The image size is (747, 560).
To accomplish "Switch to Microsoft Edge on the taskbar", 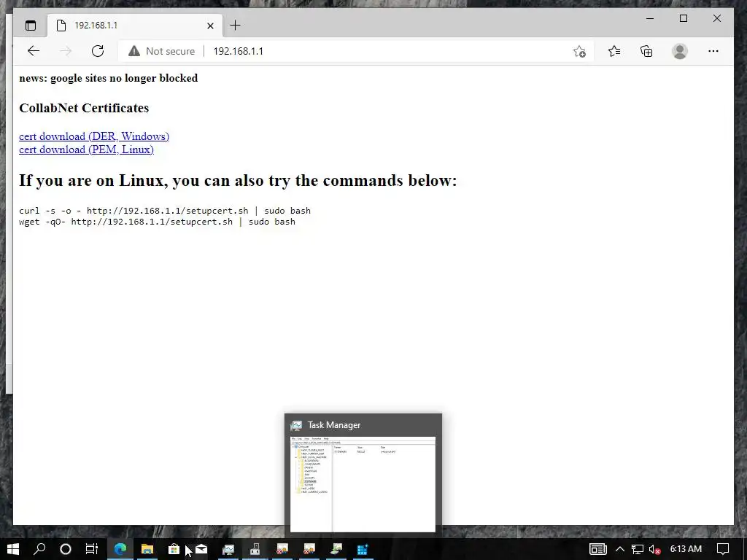I will [120, 549].
